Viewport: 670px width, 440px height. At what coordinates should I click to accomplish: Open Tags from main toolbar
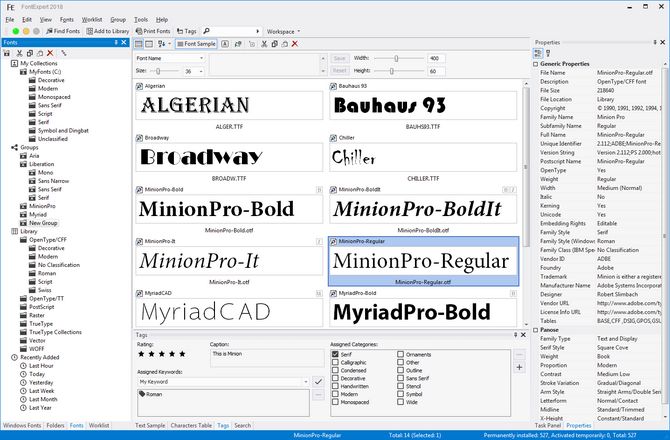click(187, 31)
